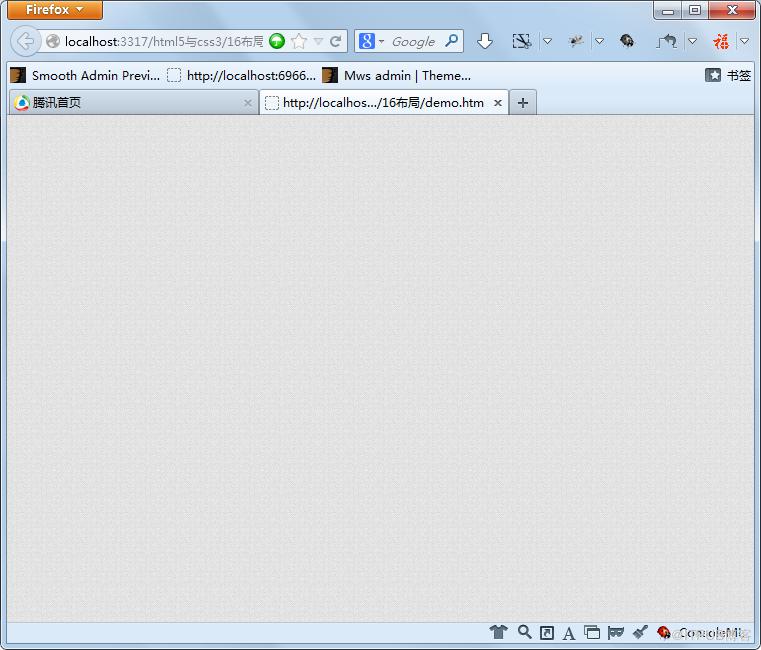Click the mask icon in status bar
This screenshot has height=650, width=761.
[x=615, y=633]
